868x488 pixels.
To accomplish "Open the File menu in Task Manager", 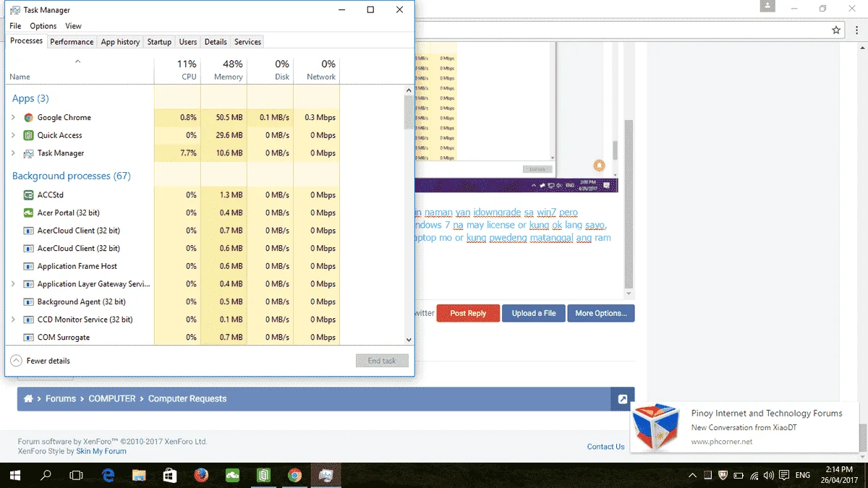I will click(x=15, y=26).
